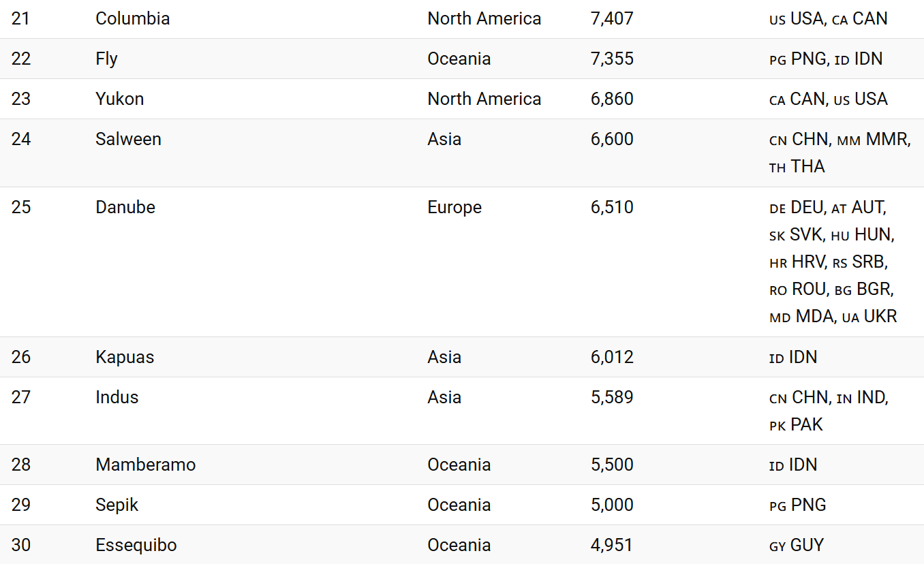Viewport: 924px width, 564px height.
Task: Click the Essequibo river name
Action: pyautogui.click(x=136, y=545)
